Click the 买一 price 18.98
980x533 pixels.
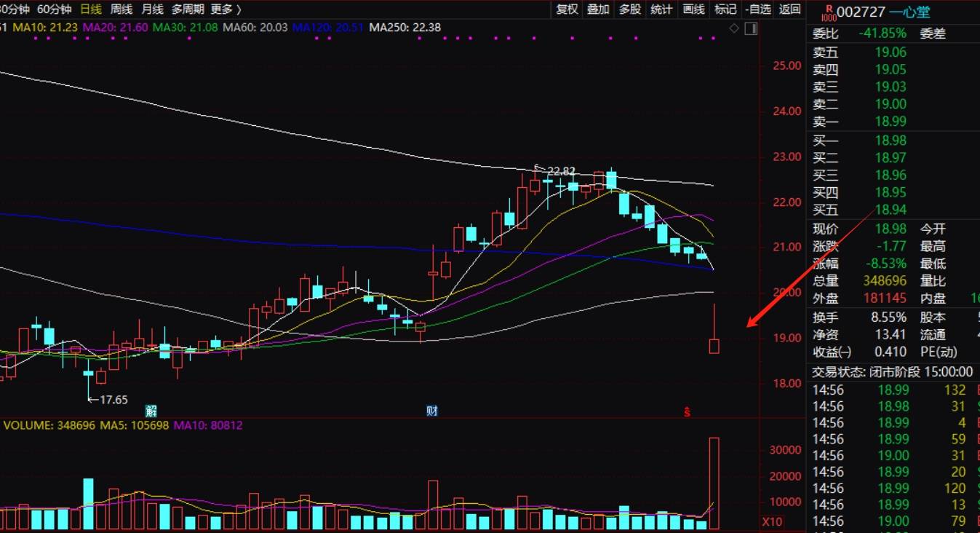pos(891,141)
